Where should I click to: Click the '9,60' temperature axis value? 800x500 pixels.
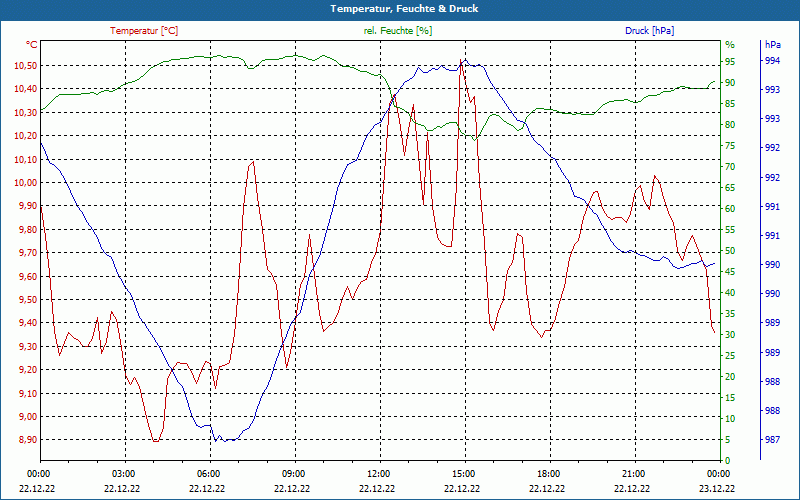pyautogui.click(x=28, y=276)
